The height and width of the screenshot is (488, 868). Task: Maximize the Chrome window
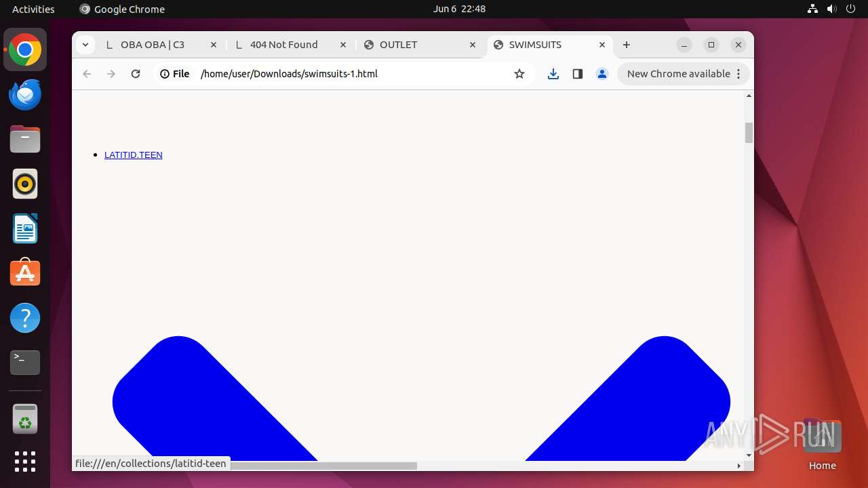click(711, 45)
